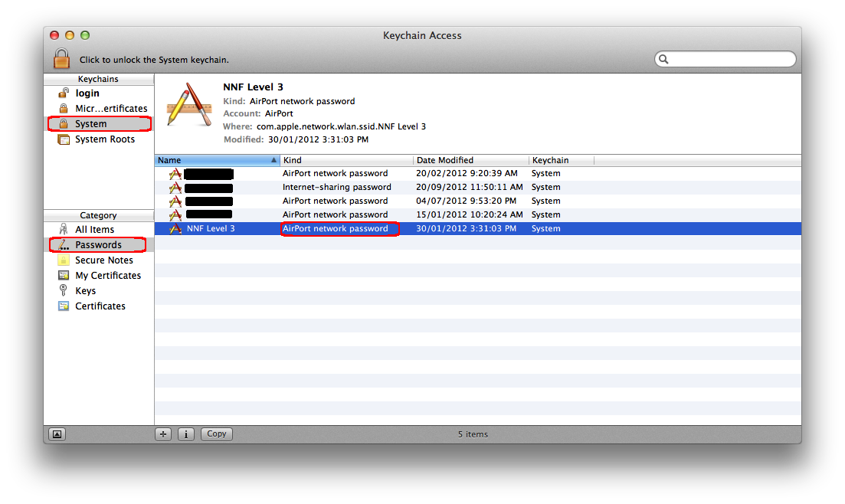This screenshot has width=845, height=504.
Task: Sort by the Kind column header
Action: pos(346,160)
